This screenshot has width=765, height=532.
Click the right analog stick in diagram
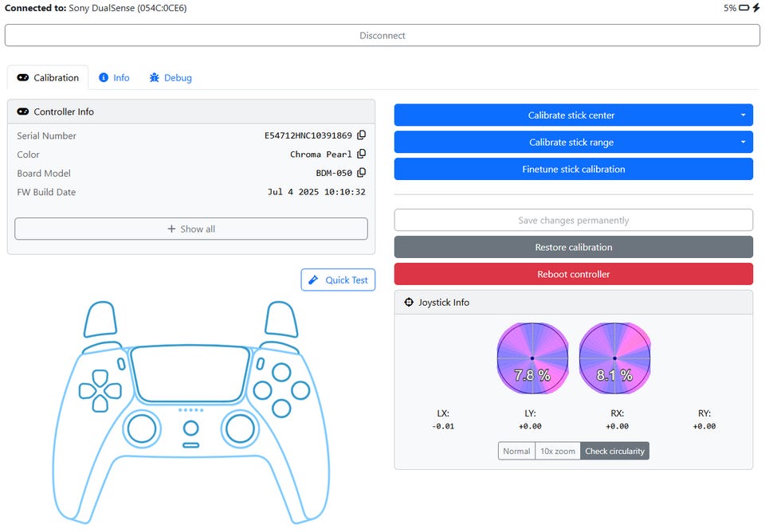pyautogui.click(x=240, y=428)
